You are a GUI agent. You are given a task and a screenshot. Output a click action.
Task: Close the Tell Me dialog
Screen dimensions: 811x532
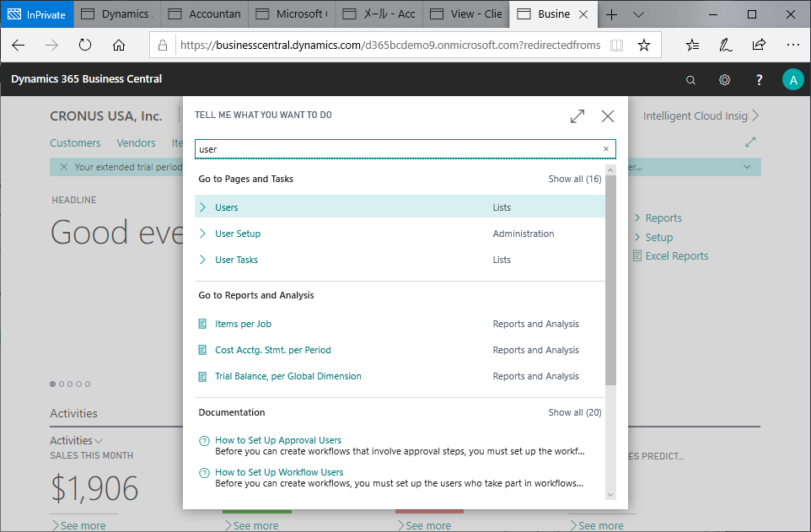[x=608, y=116]
